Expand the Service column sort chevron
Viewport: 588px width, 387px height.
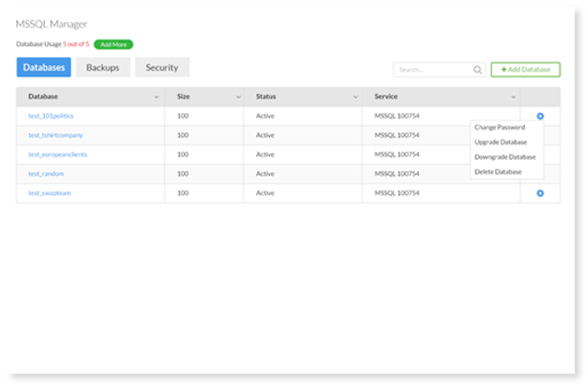[514, 97]
